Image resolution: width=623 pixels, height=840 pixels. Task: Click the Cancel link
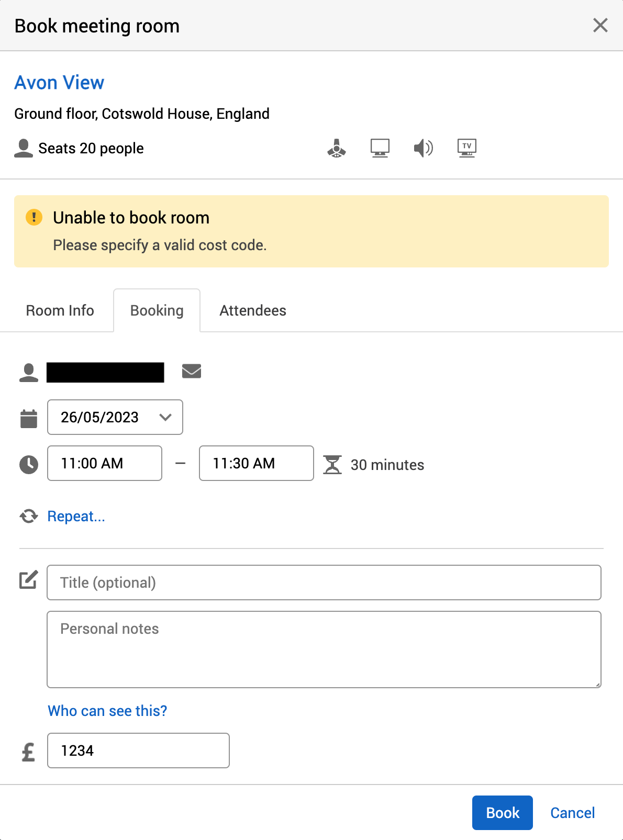click(x=572, y=813)
